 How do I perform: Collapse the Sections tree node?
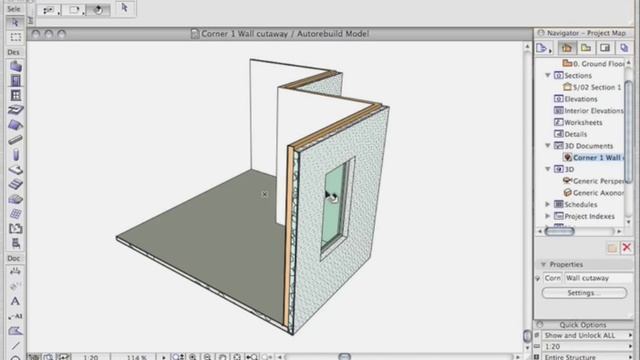coord(548,76)
